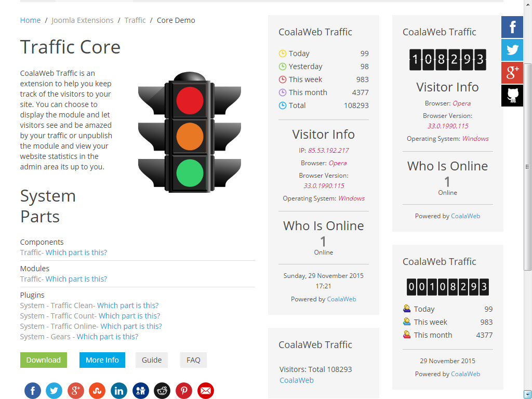Click the traffic light image
532x399 pixels.
(x=190, y=132)
